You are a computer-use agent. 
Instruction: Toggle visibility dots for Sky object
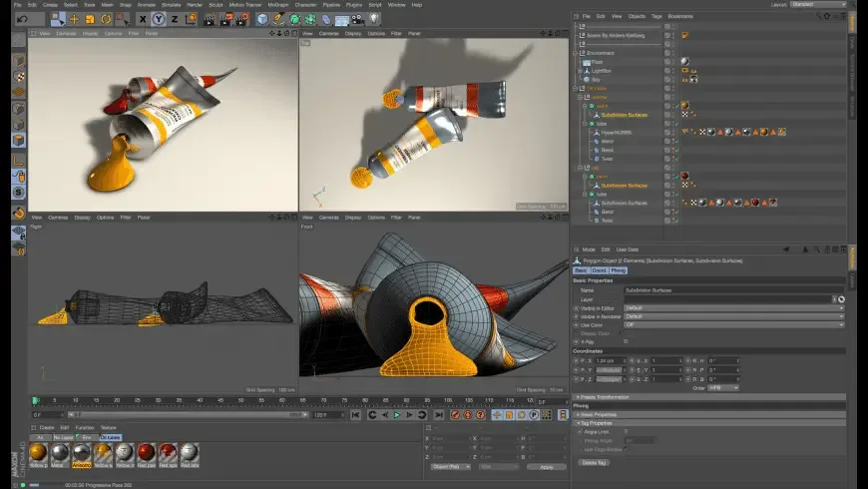coord(673,80)
